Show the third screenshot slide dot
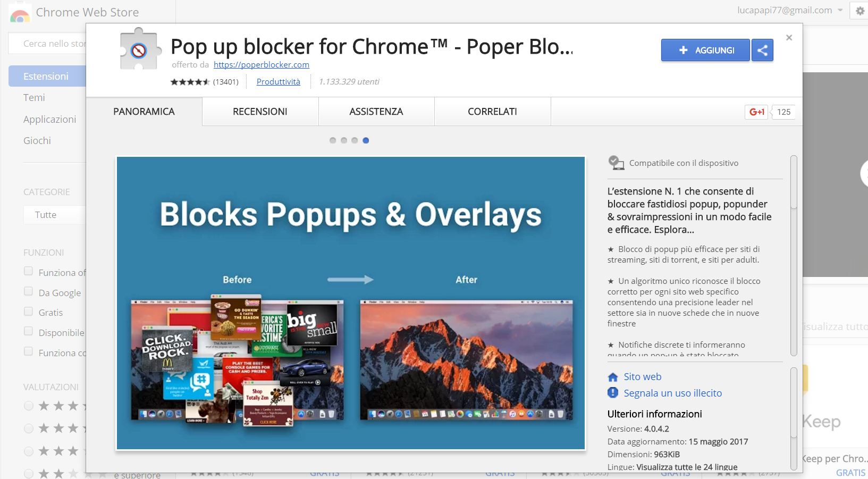 [355, 140]
